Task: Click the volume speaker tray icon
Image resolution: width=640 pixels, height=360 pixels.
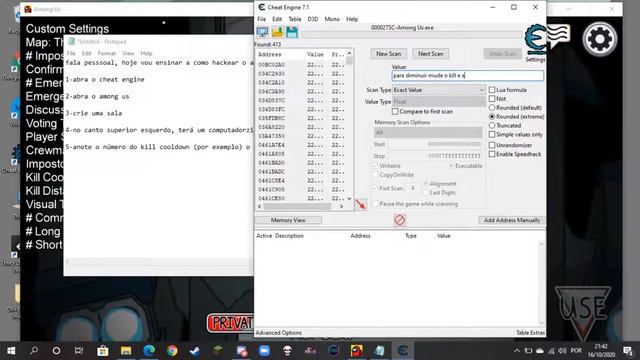Action: [x=562, y=351]
